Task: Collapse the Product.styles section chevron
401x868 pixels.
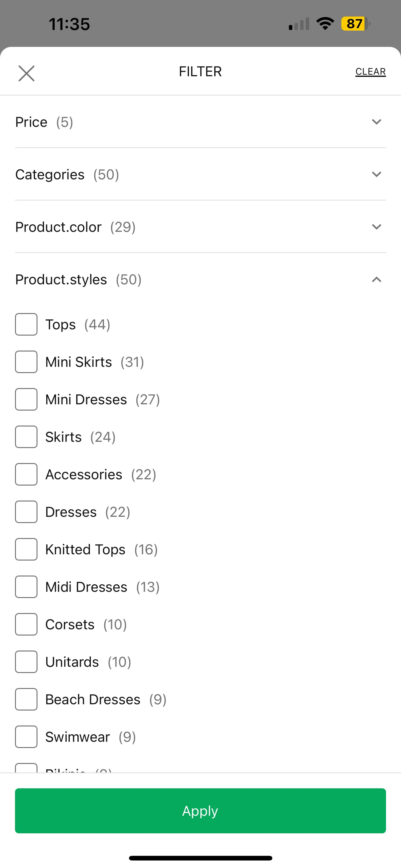Action: point(376,279)
